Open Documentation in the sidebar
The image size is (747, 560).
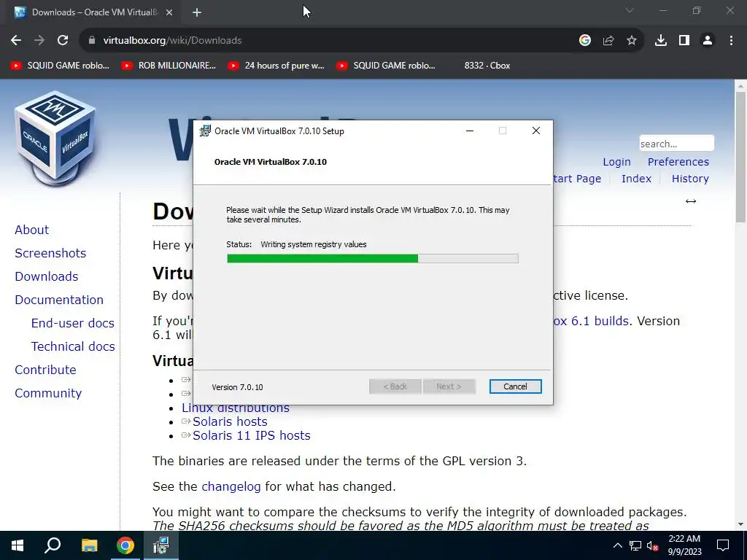click(x=59, y=300)
